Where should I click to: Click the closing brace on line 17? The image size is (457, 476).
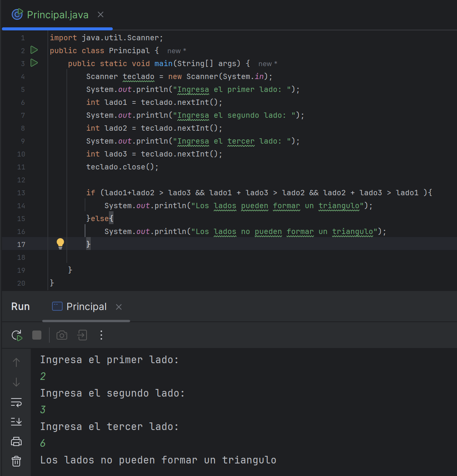(x=88, y=244)
